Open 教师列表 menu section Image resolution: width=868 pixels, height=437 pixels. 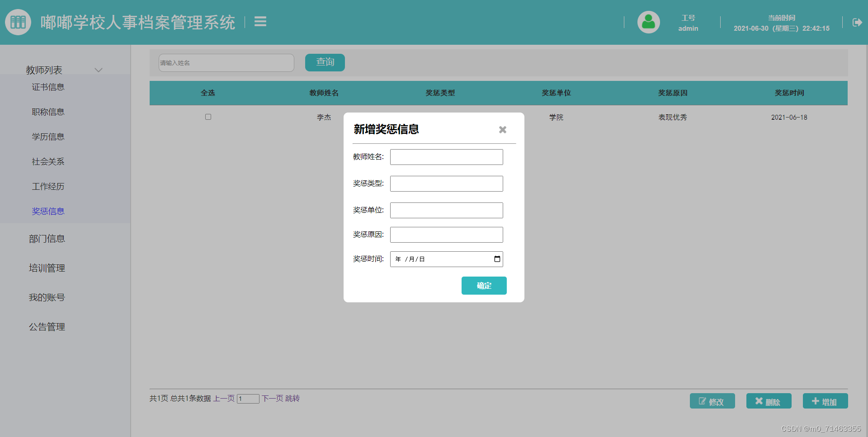point(44,70)
